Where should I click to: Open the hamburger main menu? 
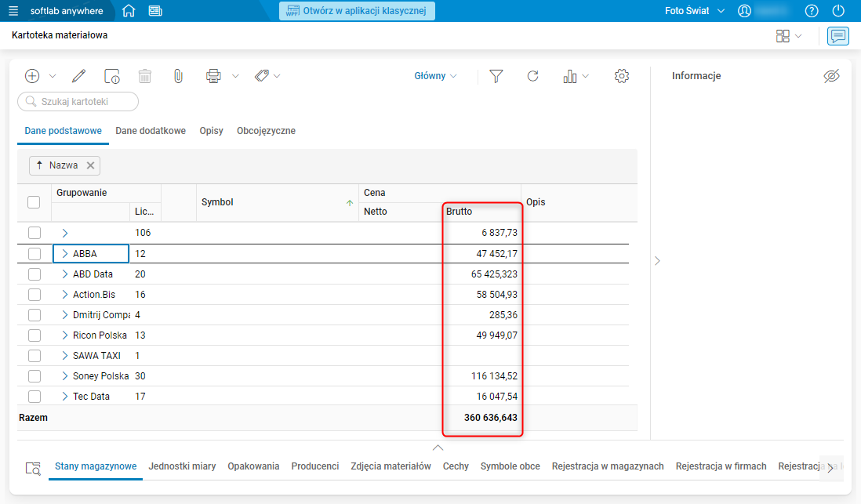tap(13, 11)
